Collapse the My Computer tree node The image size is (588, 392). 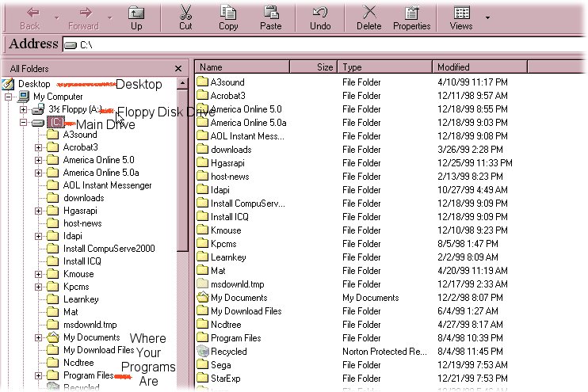point(8,97)
